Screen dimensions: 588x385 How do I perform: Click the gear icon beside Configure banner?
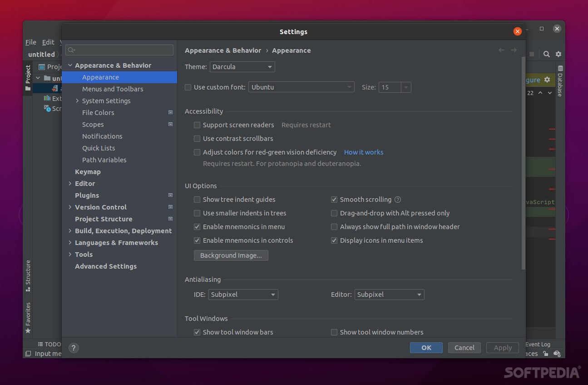(547, 80)
